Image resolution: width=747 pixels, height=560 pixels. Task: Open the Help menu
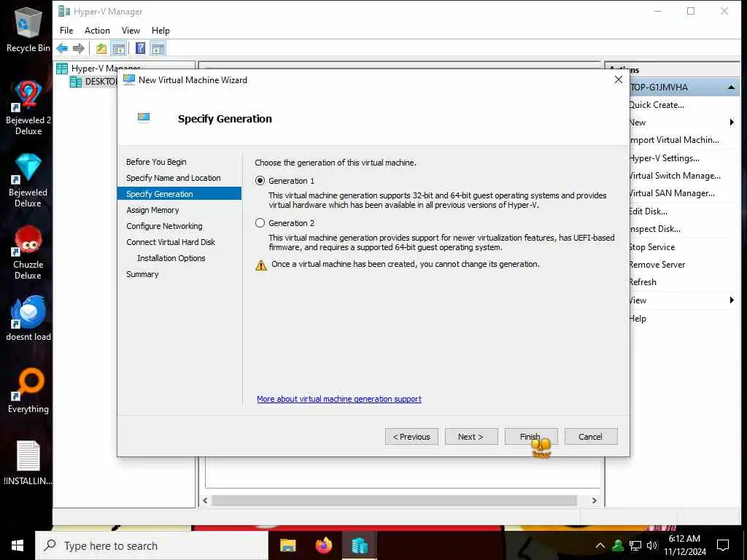coord(160,31)
